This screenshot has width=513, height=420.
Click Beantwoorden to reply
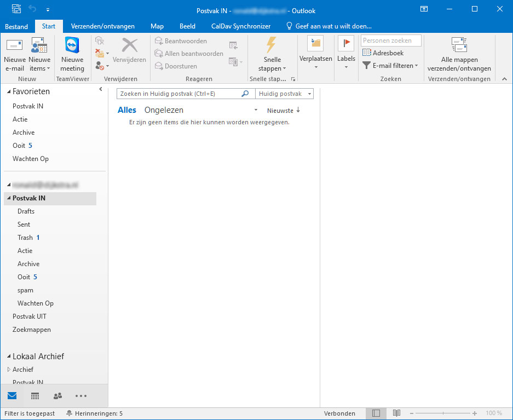pyautogui.click(x=181, y=41)
